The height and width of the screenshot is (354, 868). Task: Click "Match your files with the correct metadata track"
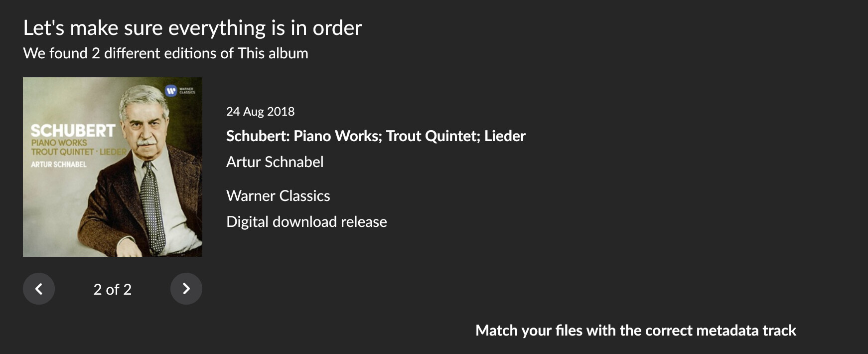635,331
